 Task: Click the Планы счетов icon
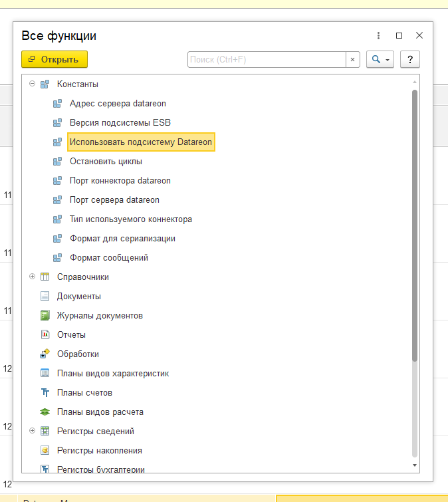[45, 392]
